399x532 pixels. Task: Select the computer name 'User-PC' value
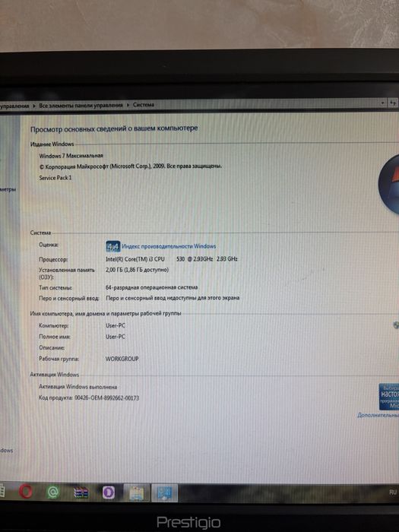[x=116, y=326]
